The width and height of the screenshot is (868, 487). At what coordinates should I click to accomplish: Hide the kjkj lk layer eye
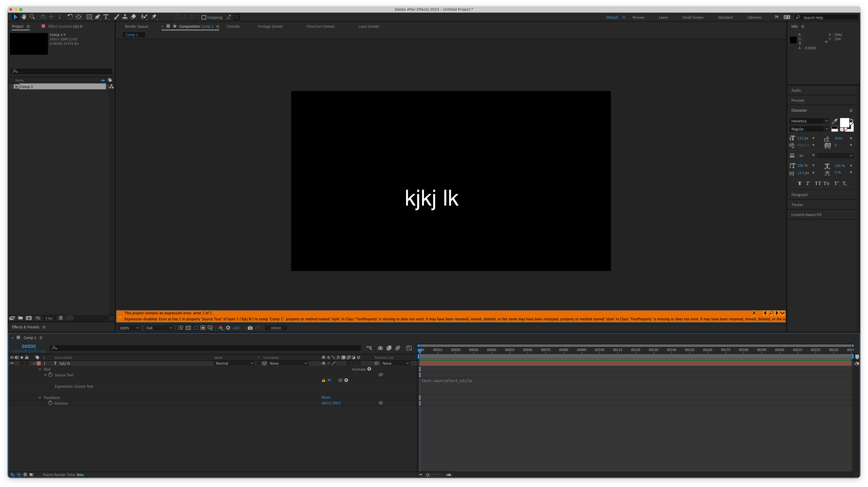tap(12, 363)
